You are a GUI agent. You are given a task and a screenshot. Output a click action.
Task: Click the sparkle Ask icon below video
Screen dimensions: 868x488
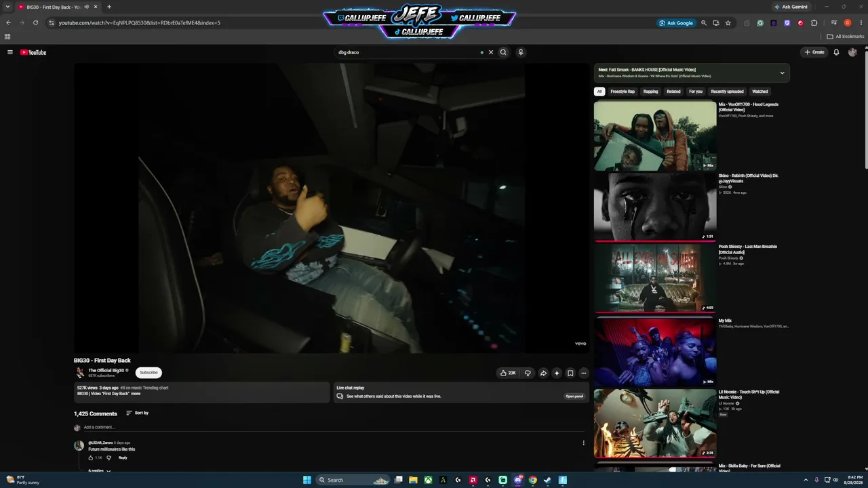pyautogui.click(x=557, y=373)
